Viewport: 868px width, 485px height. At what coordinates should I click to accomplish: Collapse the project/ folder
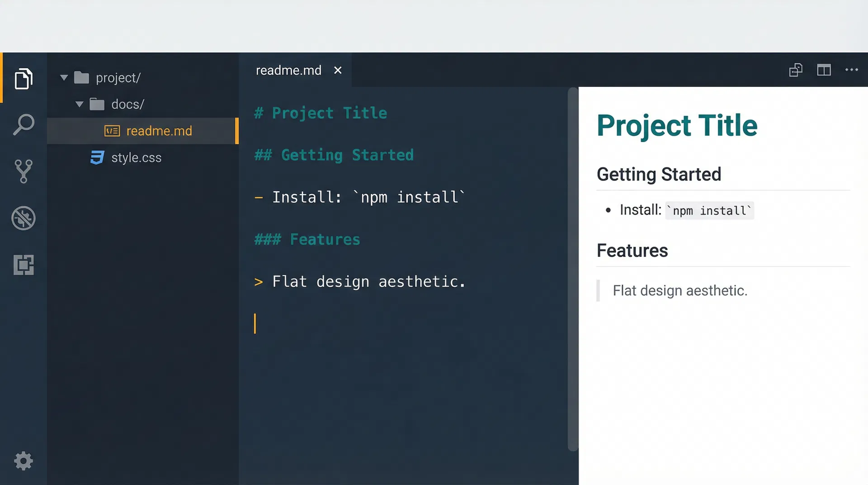(x=64, y=77)
